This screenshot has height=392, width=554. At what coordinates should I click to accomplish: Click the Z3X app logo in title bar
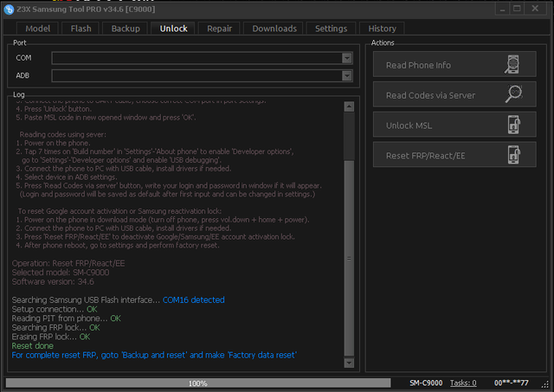[9, 10]
